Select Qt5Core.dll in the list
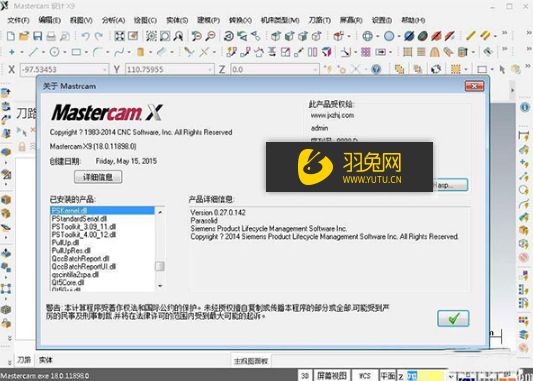 (102, 282)
